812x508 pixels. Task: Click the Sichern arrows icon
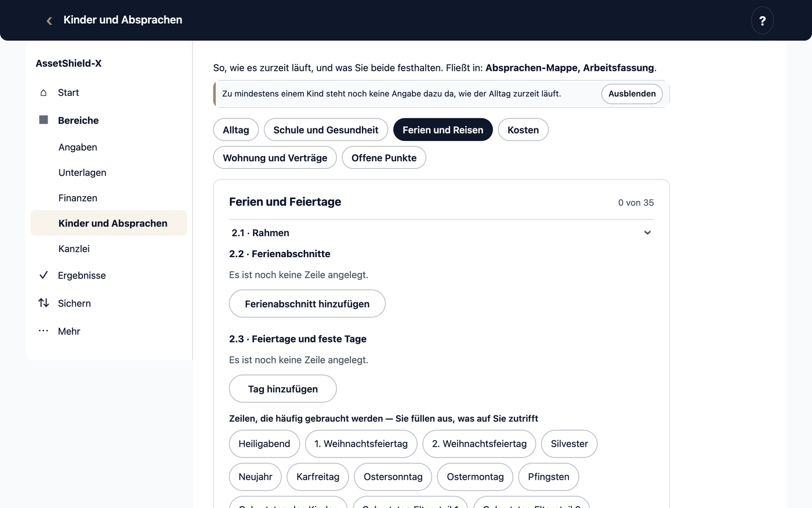pos(43,303)
